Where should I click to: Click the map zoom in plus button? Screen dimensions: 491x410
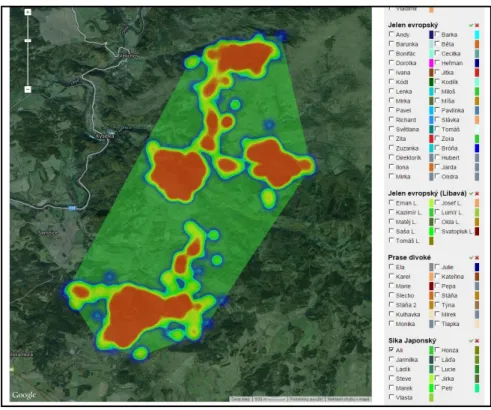28,12
